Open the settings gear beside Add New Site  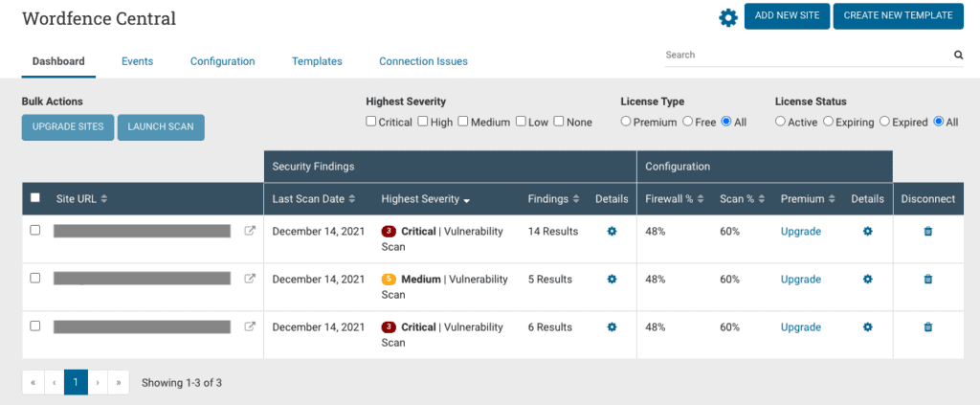pos(728,17)
